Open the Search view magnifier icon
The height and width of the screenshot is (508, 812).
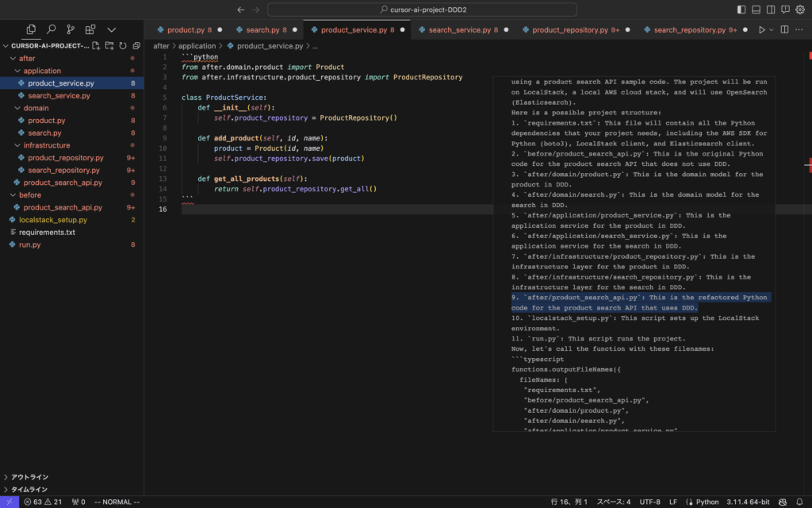coord(52,29)
